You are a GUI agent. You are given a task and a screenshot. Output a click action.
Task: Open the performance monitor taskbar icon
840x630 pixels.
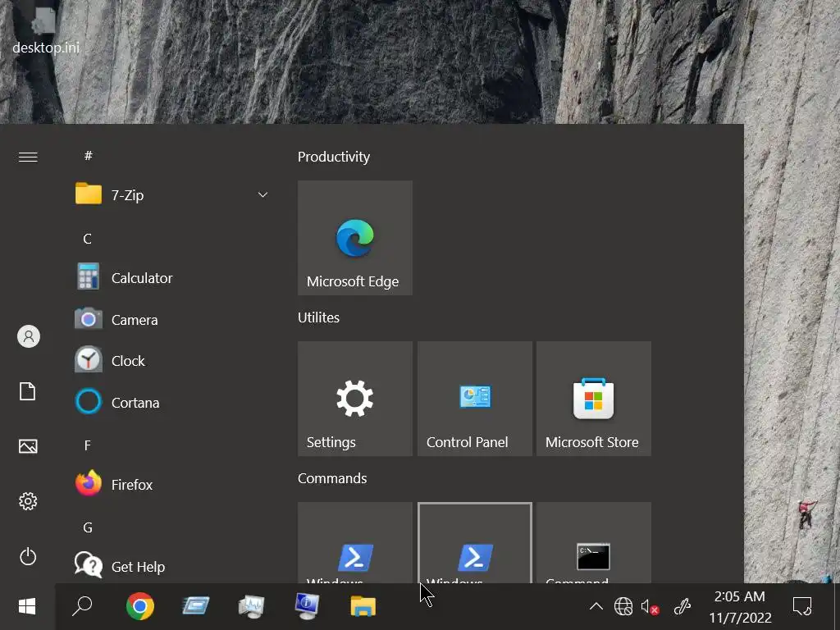click(x=251, y=606)
